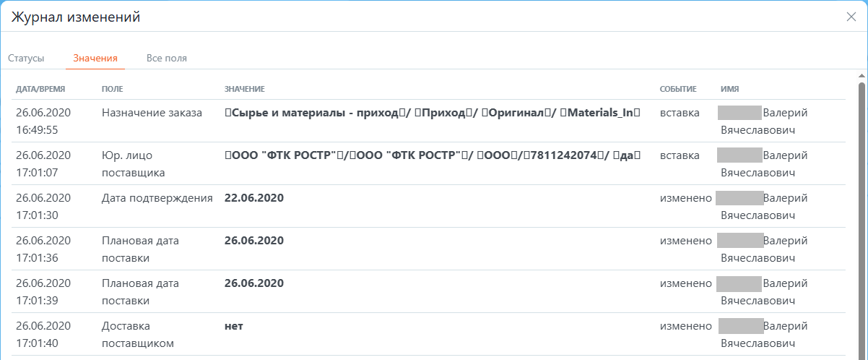The height and width of the screenshot is (360, 868).
Task: Click the Имя column header
Action: click(729, 89)
